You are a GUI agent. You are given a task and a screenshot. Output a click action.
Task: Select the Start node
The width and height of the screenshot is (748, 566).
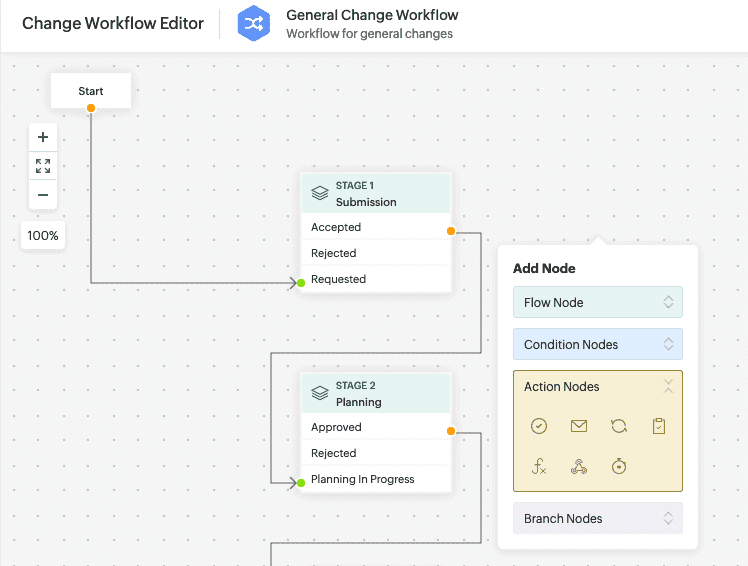pos(91,91)
